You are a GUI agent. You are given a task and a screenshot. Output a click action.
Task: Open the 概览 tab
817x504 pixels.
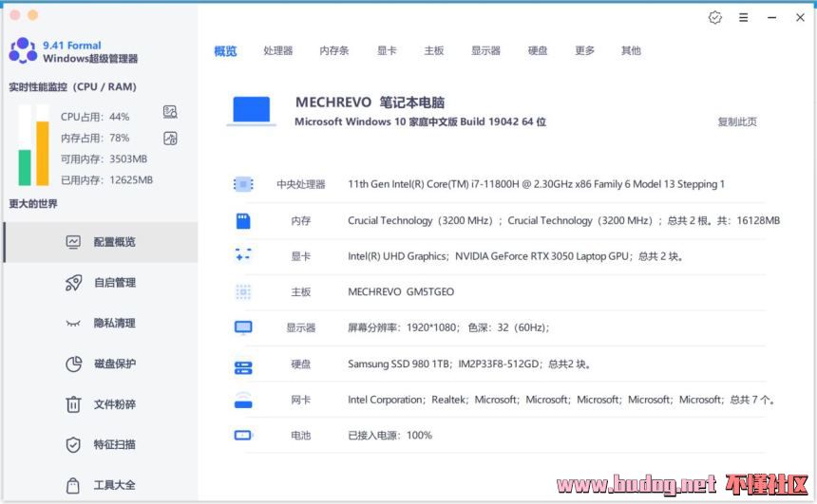coord(225,51)
